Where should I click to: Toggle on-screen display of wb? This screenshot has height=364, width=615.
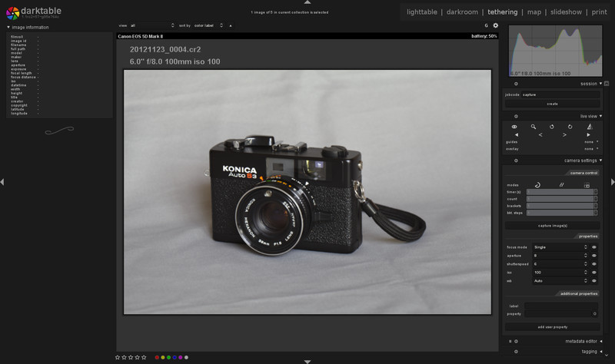(593, 281)
